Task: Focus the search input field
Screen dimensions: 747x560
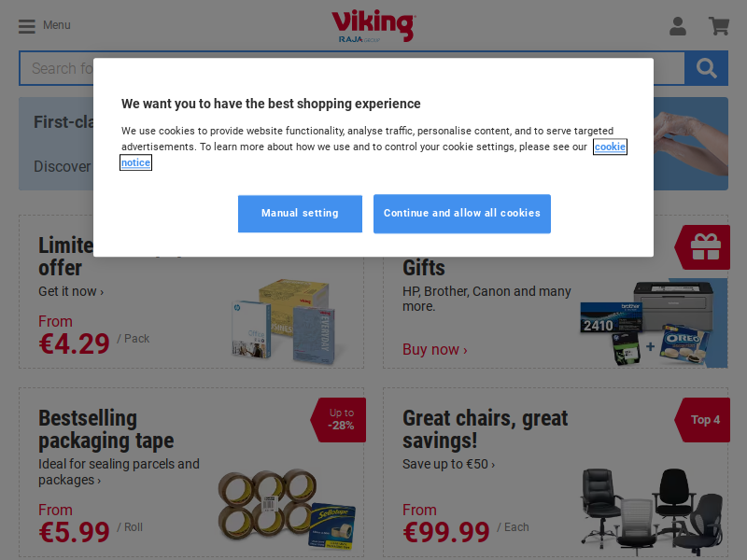Action: pos(352,68)
